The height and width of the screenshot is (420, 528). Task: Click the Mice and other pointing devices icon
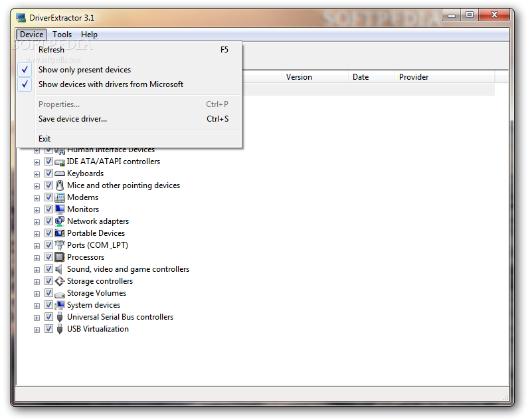tap(60, 185)
